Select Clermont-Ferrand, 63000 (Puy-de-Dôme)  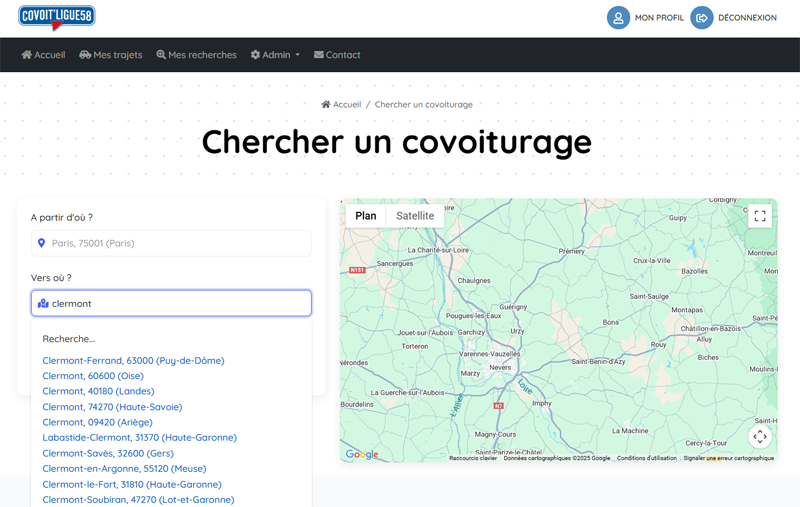[133, 361]
